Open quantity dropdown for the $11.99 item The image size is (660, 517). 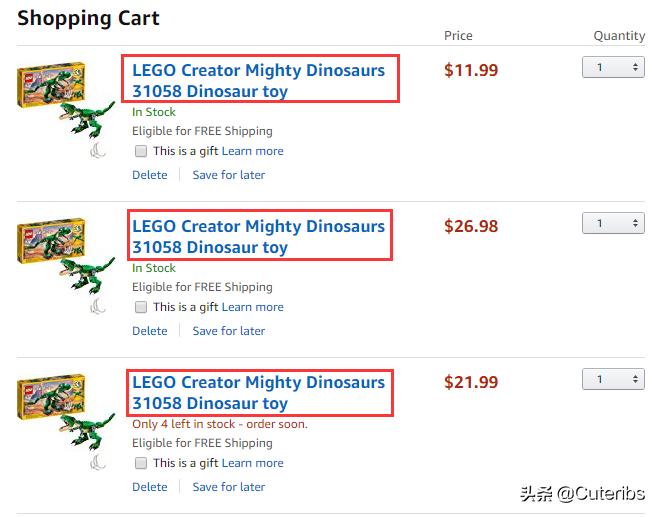pos(613,67)
